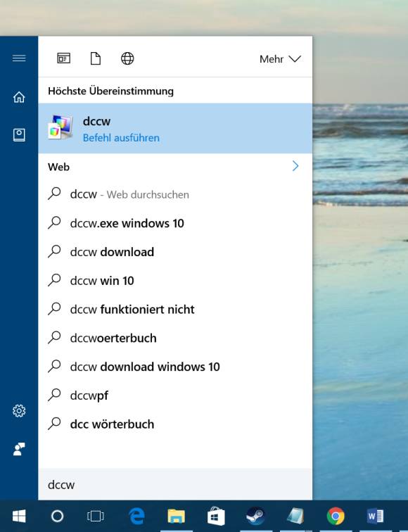Filter results by Web globe icon
408x532 pixels.
(x=127, y=58)
